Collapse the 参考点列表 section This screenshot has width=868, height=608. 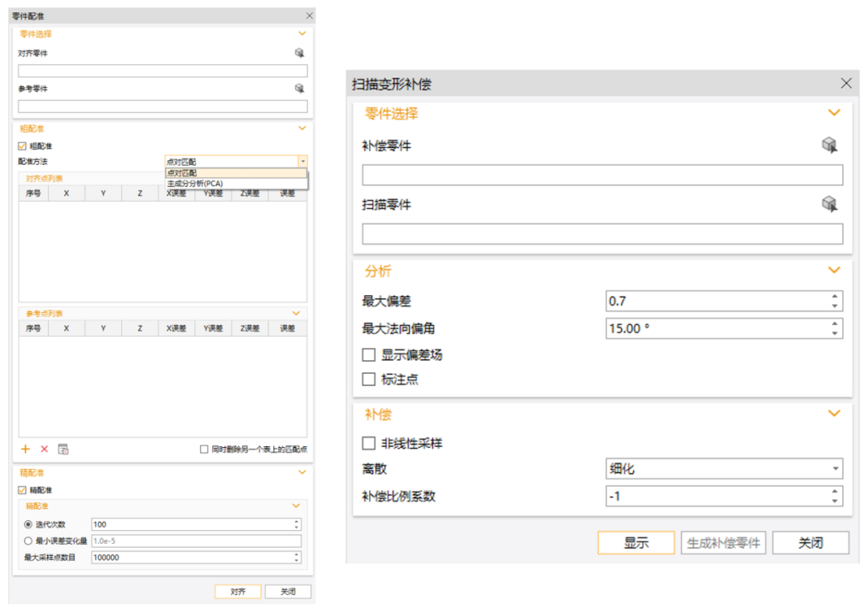click(x=296, y=313)
